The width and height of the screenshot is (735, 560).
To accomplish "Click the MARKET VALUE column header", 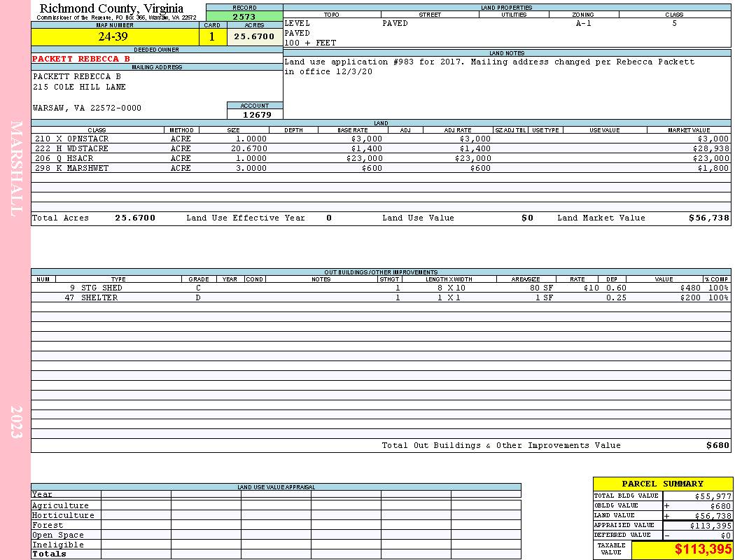I will (689, 130).
